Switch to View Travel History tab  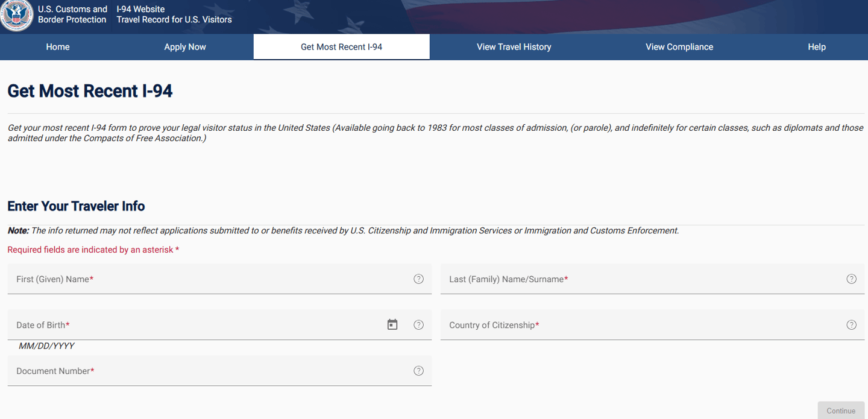pyautogui.click(x=514, y=47)
